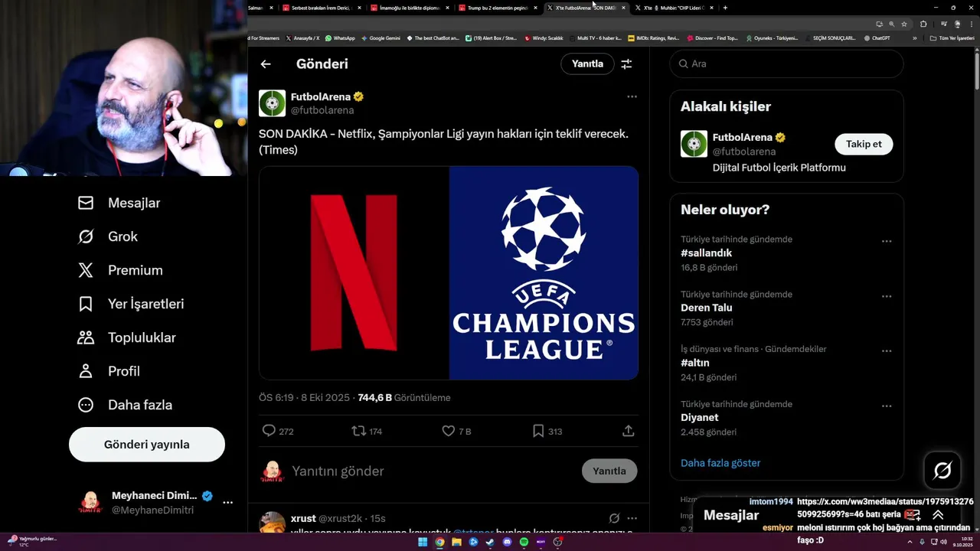Open the Google Gemini bookmark
The image size is (980, 551).
[381, 38]
